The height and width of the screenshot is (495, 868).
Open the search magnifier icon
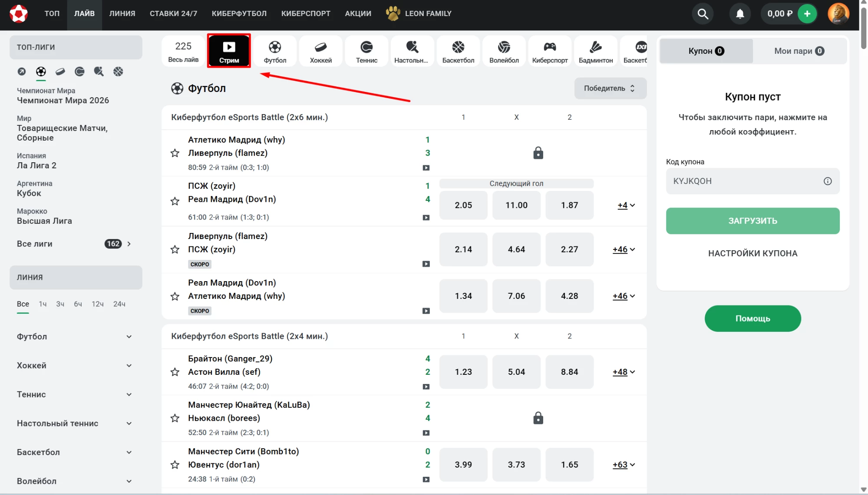coord(703,14)
